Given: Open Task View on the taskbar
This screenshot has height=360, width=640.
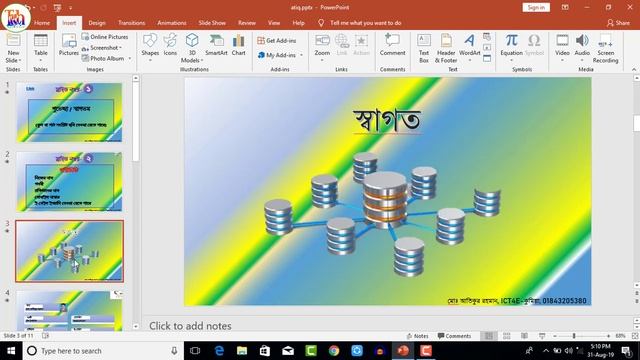Looking at the screenshot, I should [196, 351].
